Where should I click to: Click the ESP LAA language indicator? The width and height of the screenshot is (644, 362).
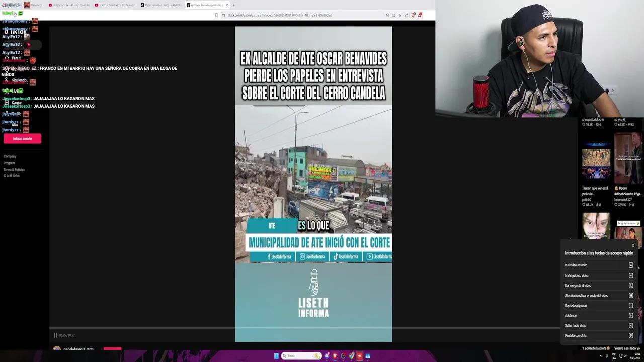[614, 356]
